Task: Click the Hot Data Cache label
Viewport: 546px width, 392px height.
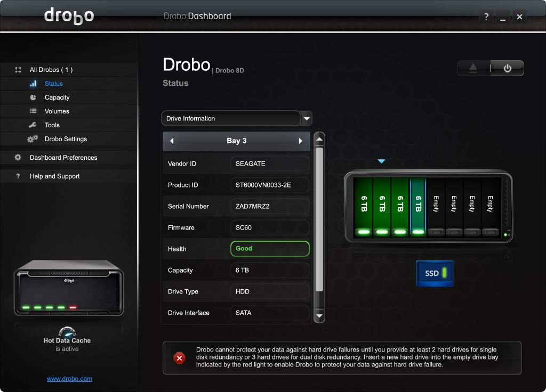Action: click(x=67, y=340)
